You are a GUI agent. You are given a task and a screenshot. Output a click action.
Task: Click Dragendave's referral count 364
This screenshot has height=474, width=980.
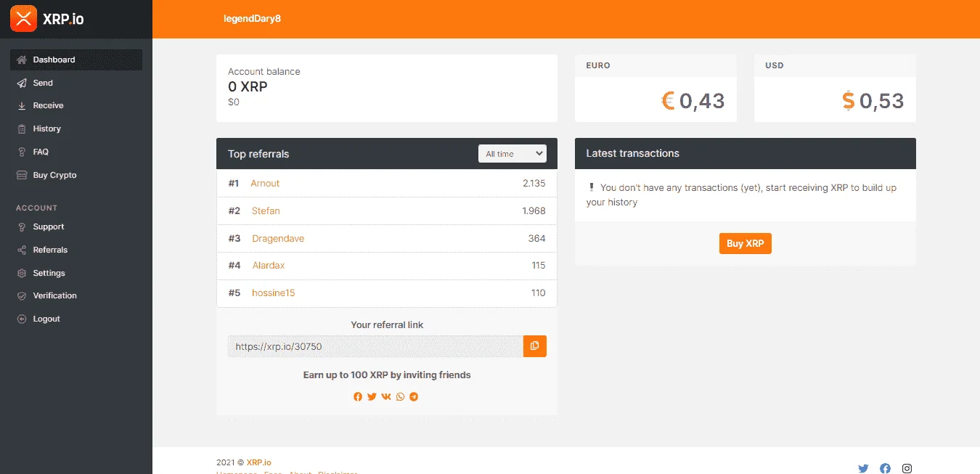[536, 239]
